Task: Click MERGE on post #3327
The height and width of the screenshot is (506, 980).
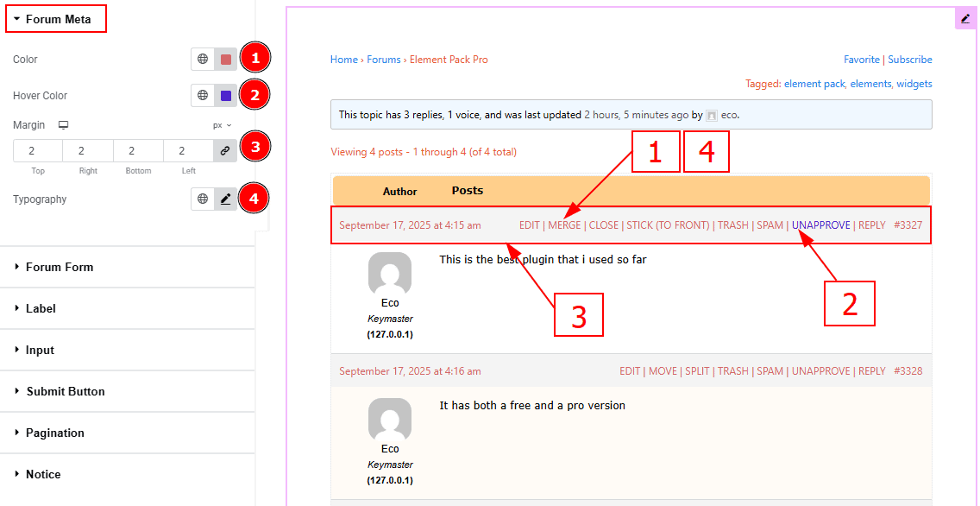Action: click(564, 225)
